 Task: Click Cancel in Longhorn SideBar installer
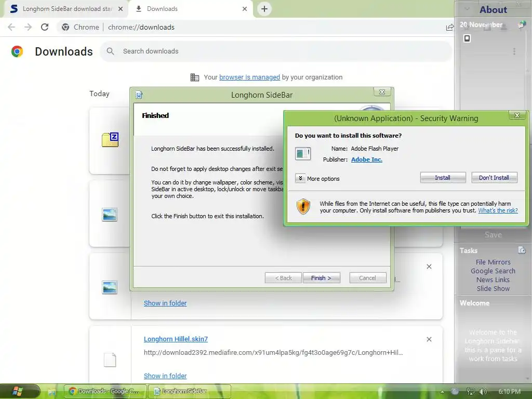[x=367, y=278]
